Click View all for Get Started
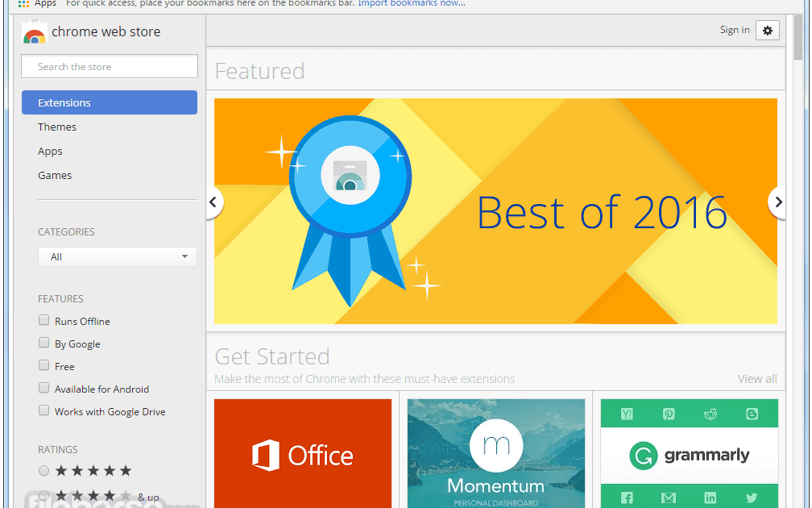This screenshot has width=812, height=508. [x=757, y=379]
